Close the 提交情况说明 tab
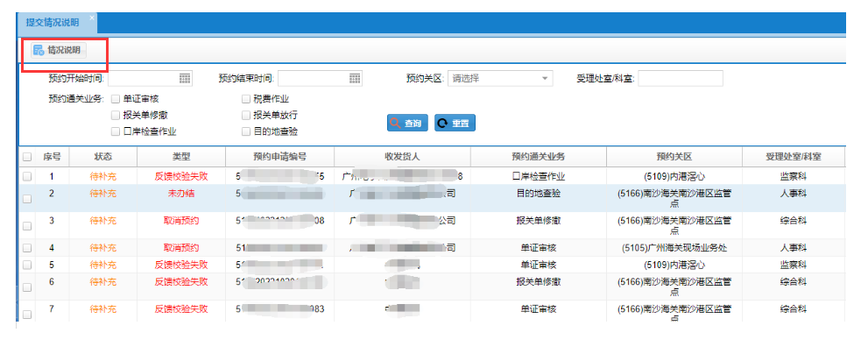 [x=92, y=18]
